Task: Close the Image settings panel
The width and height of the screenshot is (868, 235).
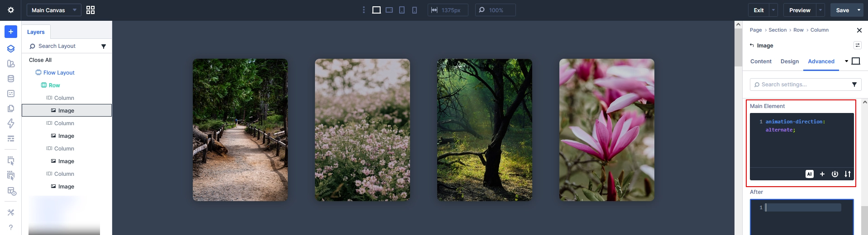Action: pyautogui.click(x=859, y=30)
